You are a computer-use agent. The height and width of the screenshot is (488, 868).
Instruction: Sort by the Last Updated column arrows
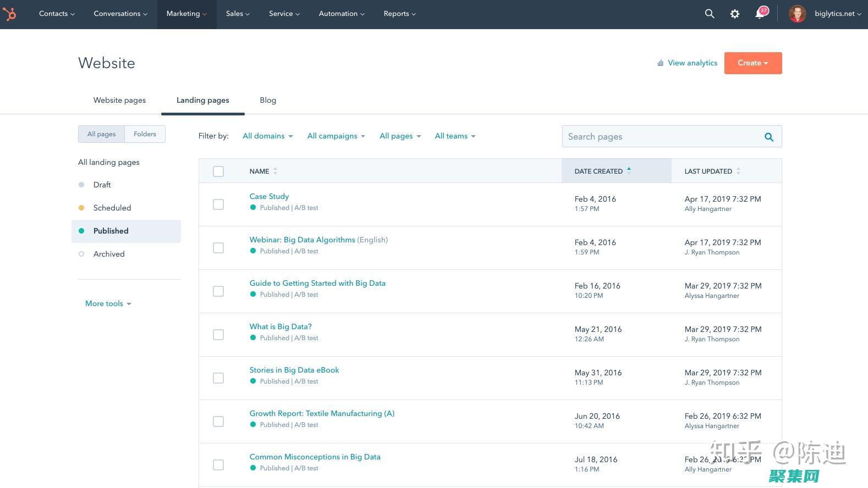[x=738, y=171]
